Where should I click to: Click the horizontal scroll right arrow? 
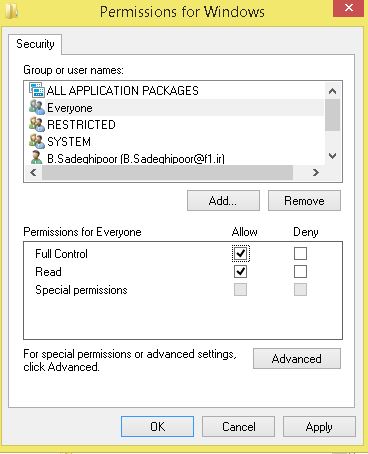(316, 172)
